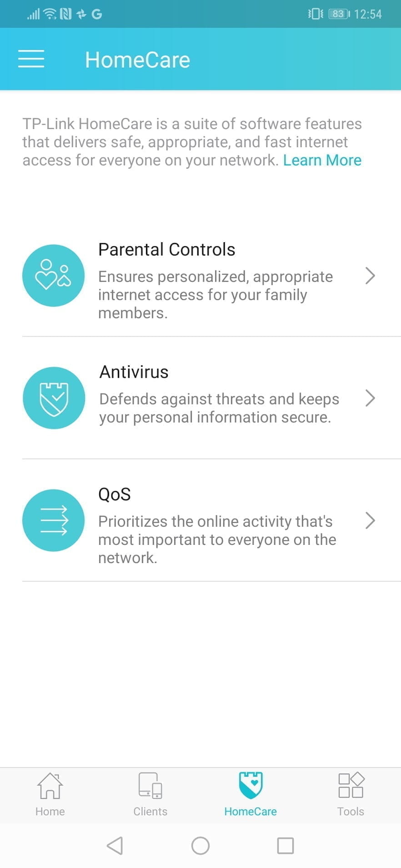Follow the Learn More link
The height and width of the screenshot is (868, 401).
click(322, 160)
